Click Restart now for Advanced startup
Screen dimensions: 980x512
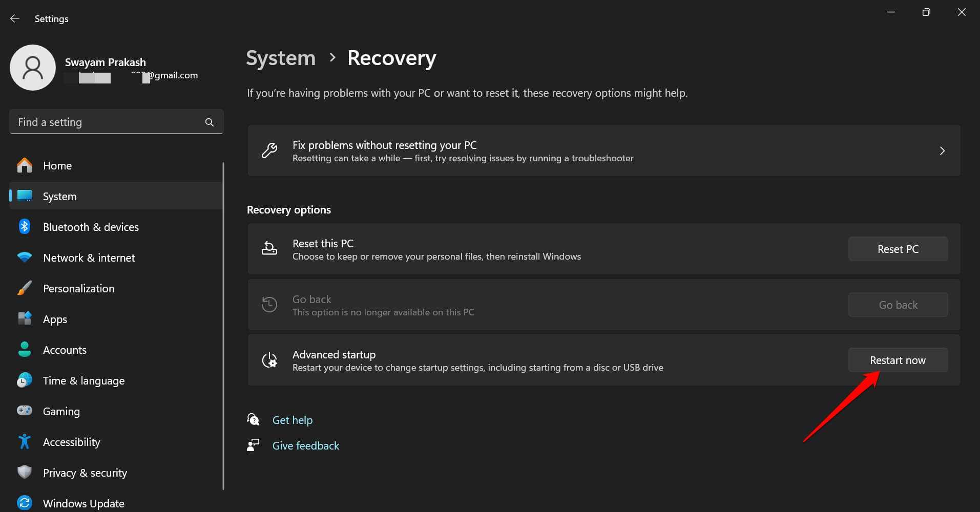click(x=898, y=360)
